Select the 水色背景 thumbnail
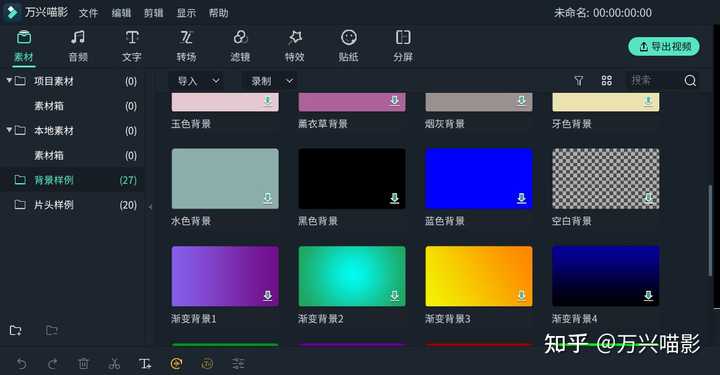This screenshot has width=720, height=375. 225,179
